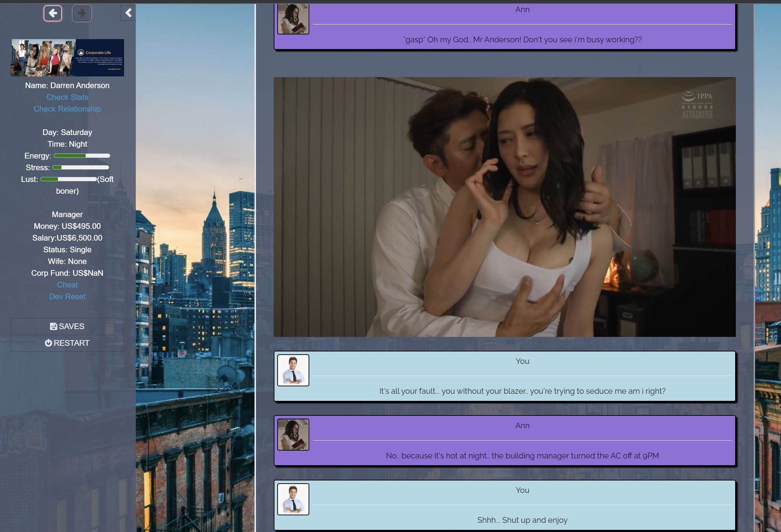Click the Lust progress bar
Viewport: 781px width, 532px height.
(68, 179)
